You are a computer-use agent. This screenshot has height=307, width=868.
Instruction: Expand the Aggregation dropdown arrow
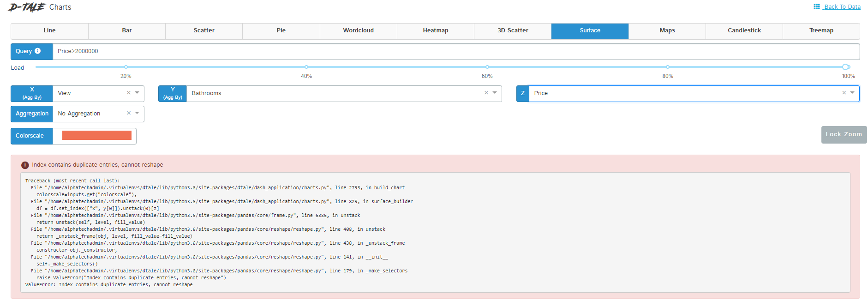[137, 113]
